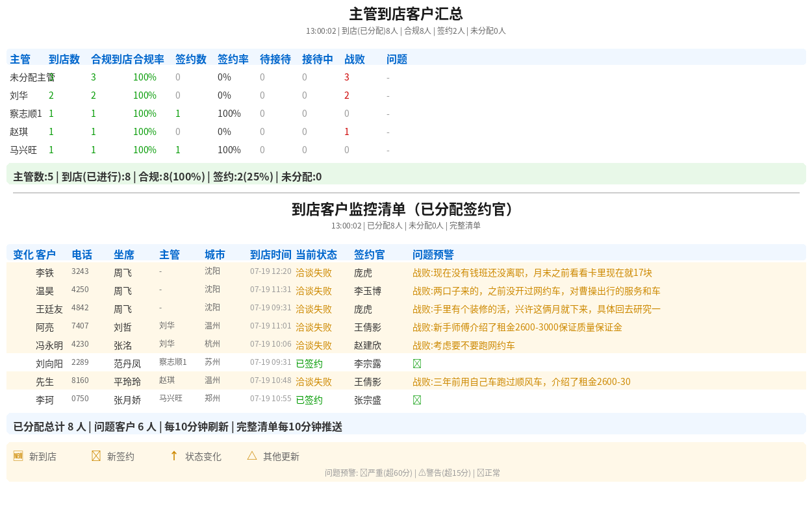Click agent 范丹凤 in 坐席 column
Image resolution: width=812 pixels, height=509 pixels.
coord(127,364)
